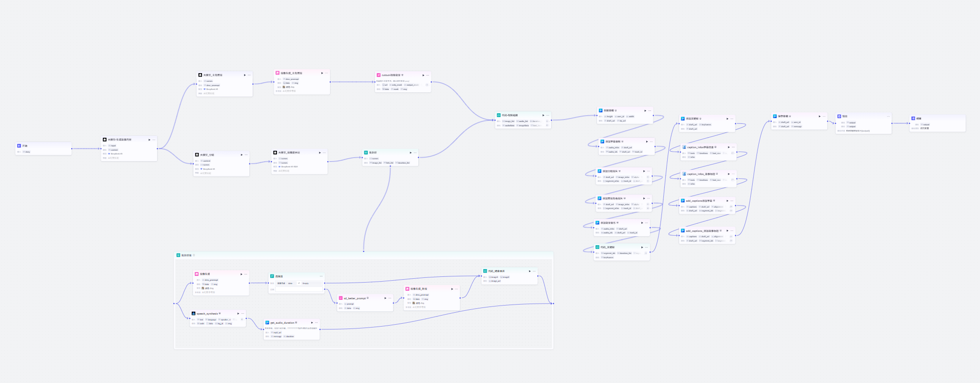
Task: Click the get_audio_duration node icon
Action: (267, 323)
